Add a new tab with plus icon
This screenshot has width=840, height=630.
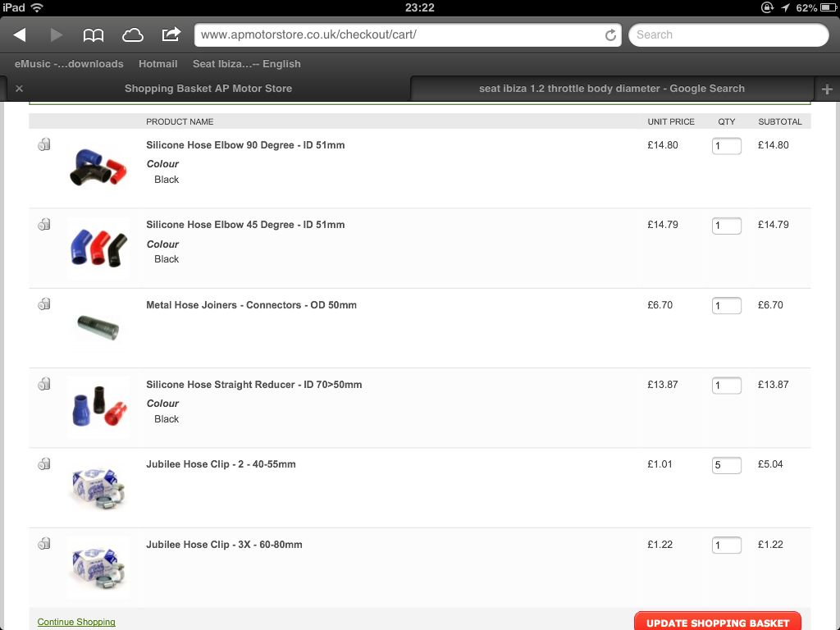(827, 89)
